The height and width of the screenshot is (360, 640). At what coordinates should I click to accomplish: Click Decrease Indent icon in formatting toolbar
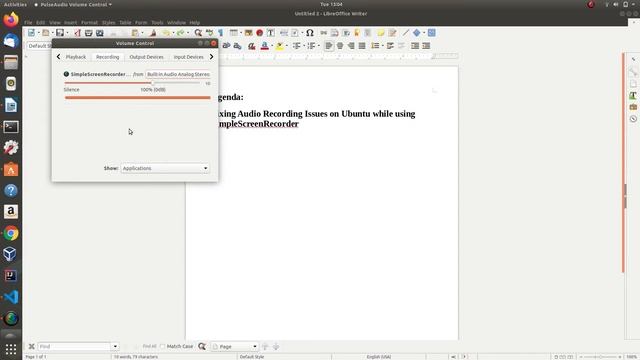pos(426,46)
